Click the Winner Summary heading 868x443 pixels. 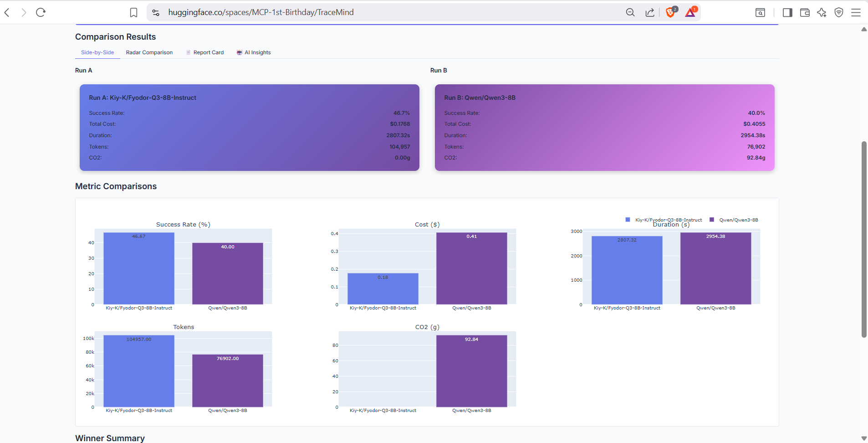click(110, 438)
